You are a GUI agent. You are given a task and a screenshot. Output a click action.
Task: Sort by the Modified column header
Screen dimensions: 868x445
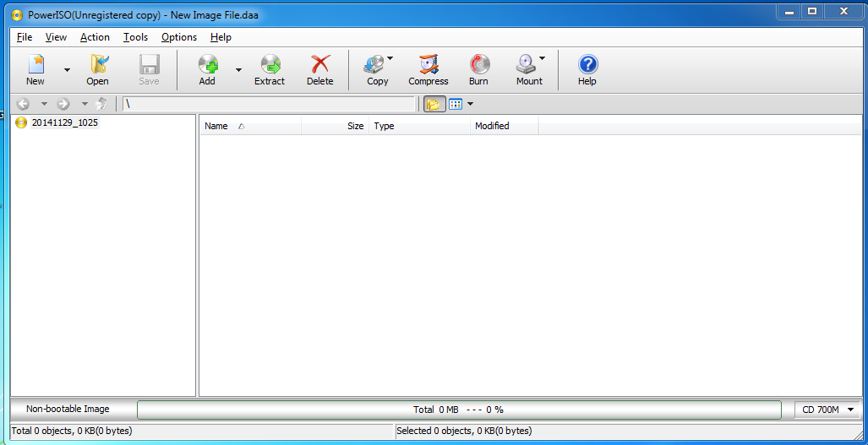[505, 126]
